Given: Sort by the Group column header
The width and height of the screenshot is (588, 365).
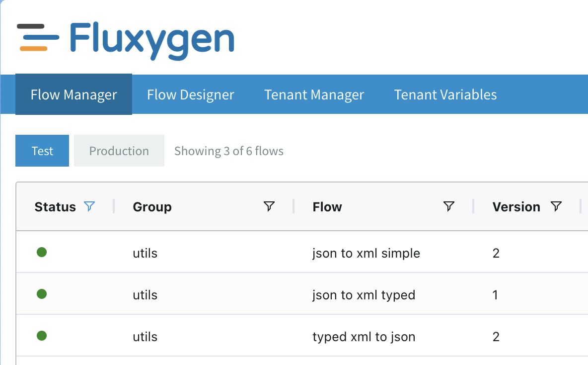Looking at the screenshot, I should click(152, 207).
